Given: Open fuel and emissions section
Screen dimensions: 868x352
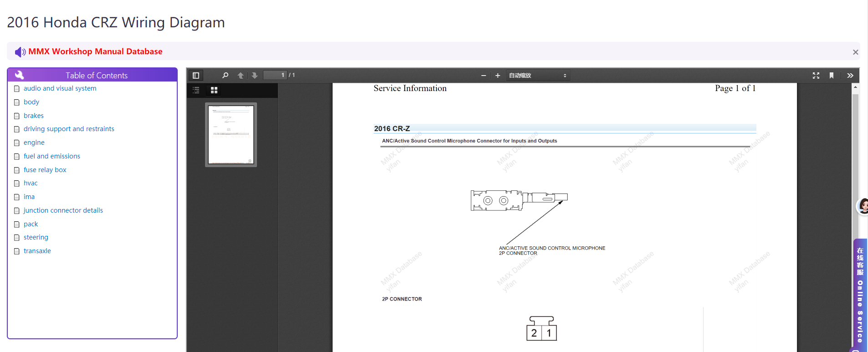Looking at the screenshot, I should pos(52,156).
